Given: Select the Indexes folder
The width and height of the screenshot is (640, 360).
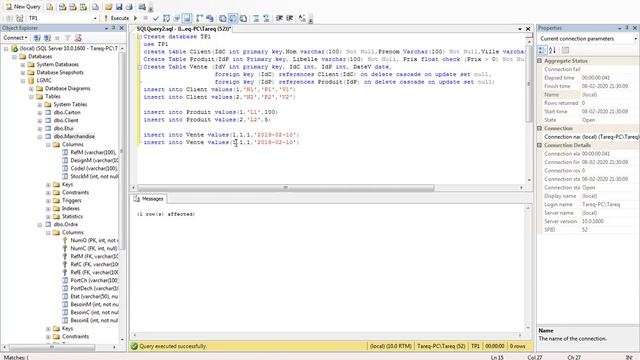Looking at the screenshot, I should pos(71,209).
